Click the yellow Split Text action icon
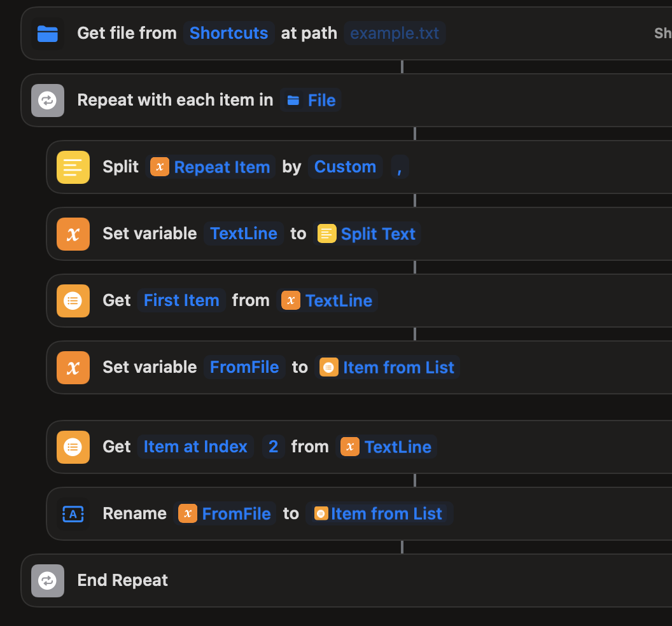The height and width of the screenshot is (626, 672). (x=73, y=167)
